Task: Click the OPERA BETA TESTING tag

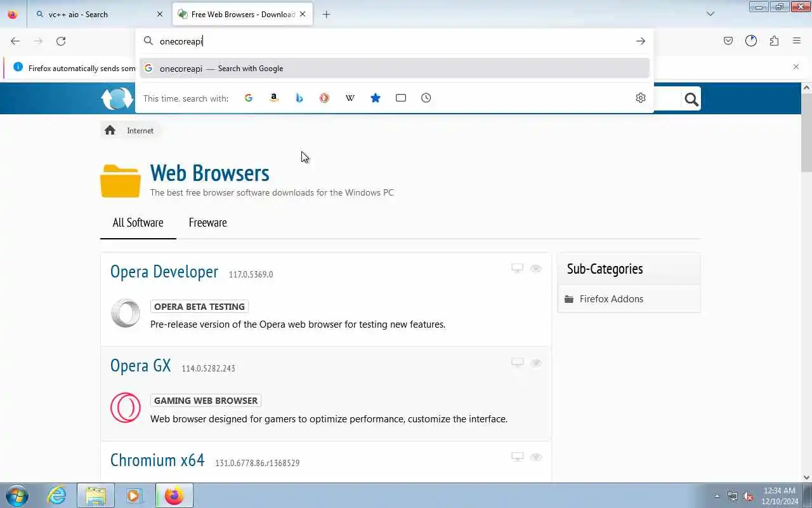Action: (199, 307)
